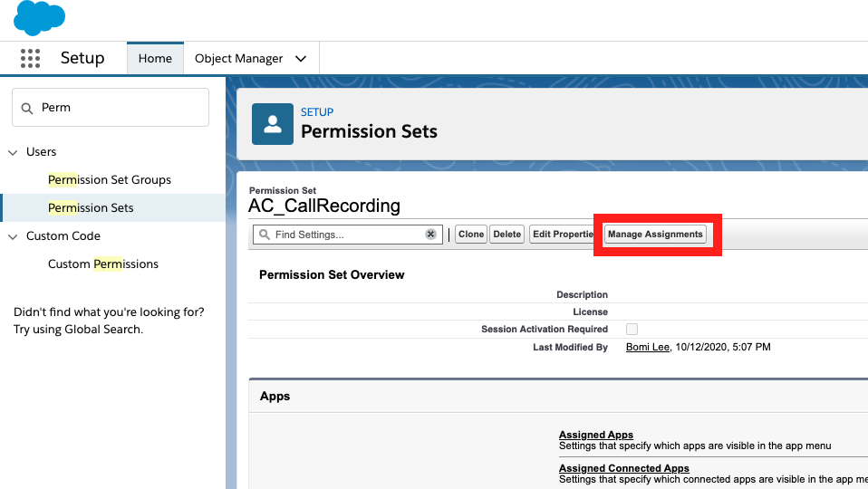Open the Bomi Lee user link
Viewport: 868px width, 489px height.
(x=648, y=347)
